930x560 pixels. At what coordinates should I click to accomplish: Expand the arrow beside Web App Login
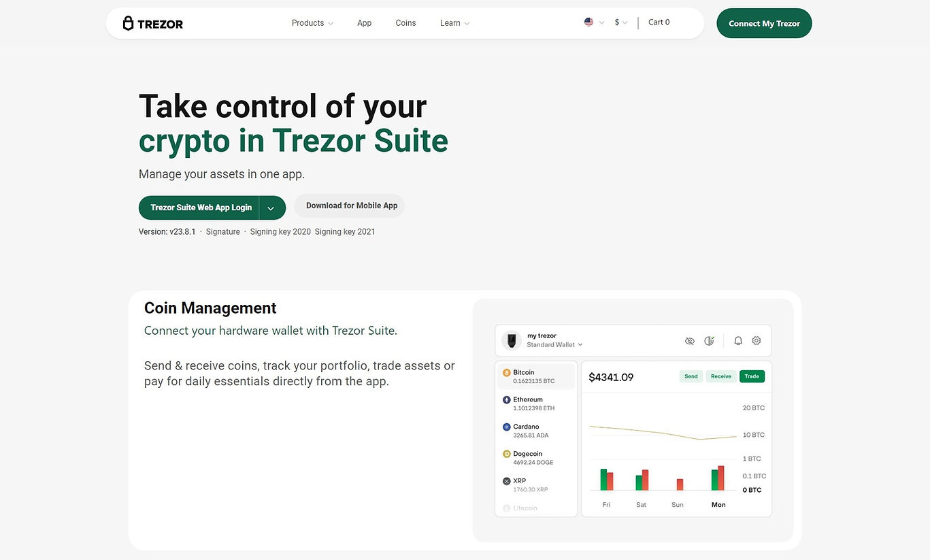click(271, 208)
